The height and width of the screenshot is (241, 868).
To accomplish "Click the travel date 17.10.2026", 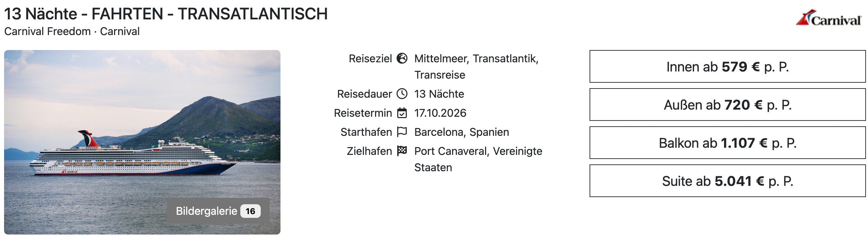I will tap(440, 113).
